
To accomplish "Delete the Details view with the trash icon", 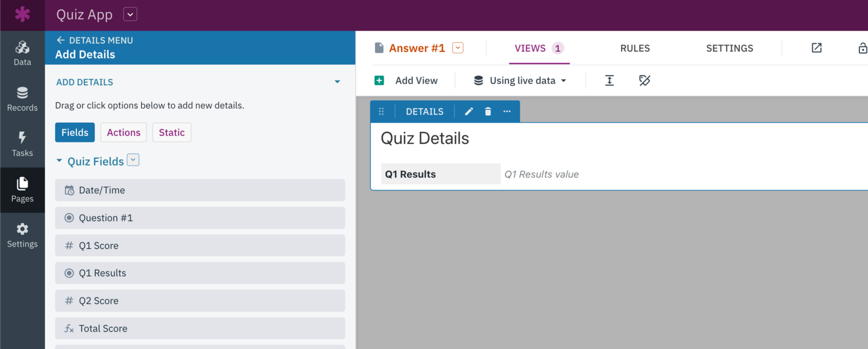I will (488, 111).
